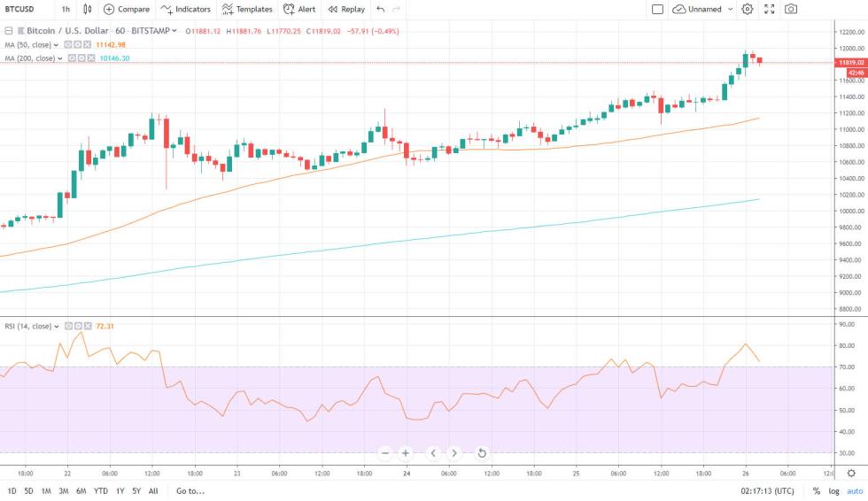This screenshot has width=868, height=501.
Task: Zoom in with the plus button
Action: click(x=406, y=453)
